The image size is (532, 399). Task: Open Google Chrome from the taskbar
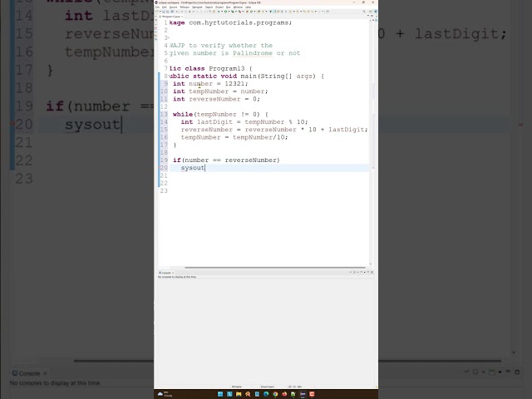coord(275,394)
